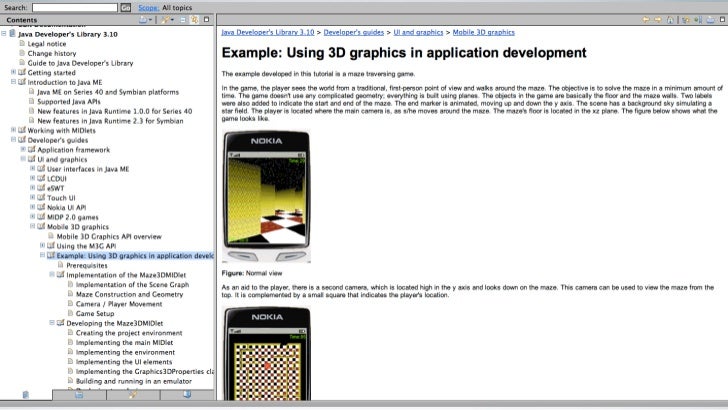Screen dimensions: 728x410
Task: Switch to the Index bottom tab
Action: [x=79, y=395]
